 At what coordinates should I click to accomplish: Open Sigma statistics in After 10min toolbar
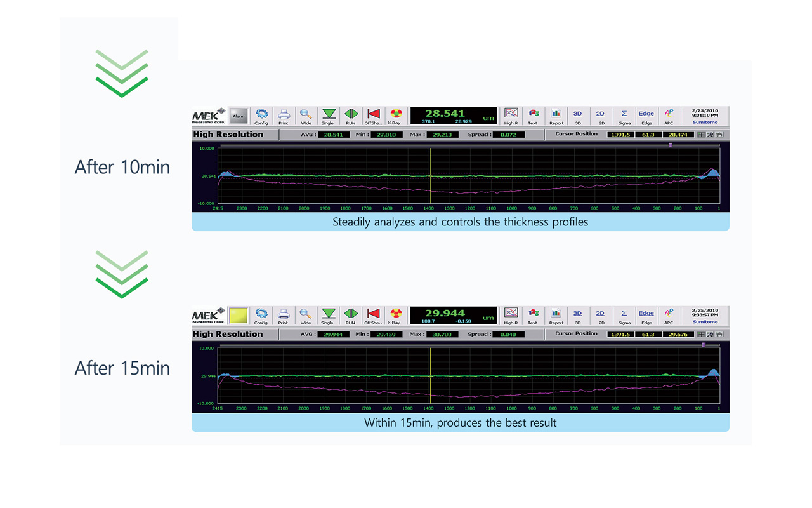coord(624,116)
